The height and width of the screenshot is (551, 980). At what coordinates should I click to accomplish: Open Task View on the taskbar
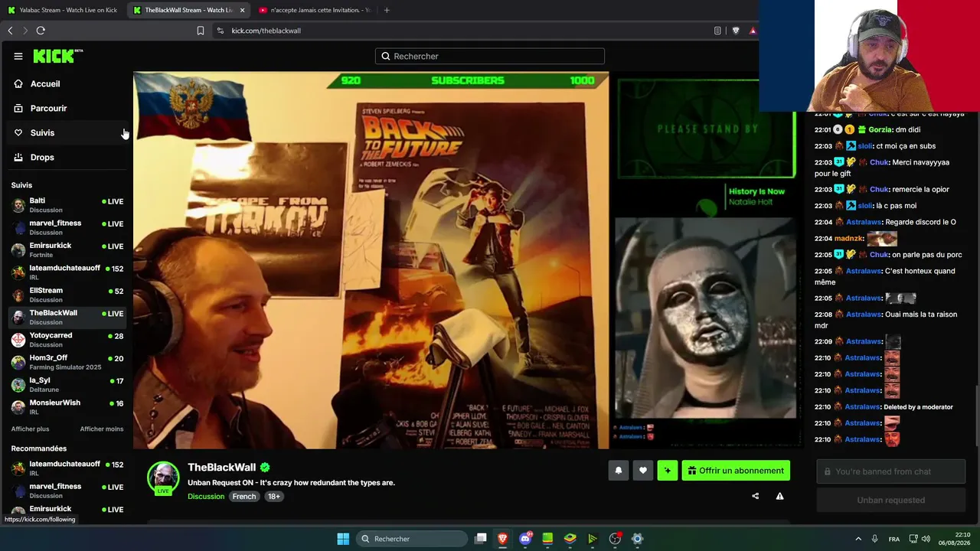[481, 539]
